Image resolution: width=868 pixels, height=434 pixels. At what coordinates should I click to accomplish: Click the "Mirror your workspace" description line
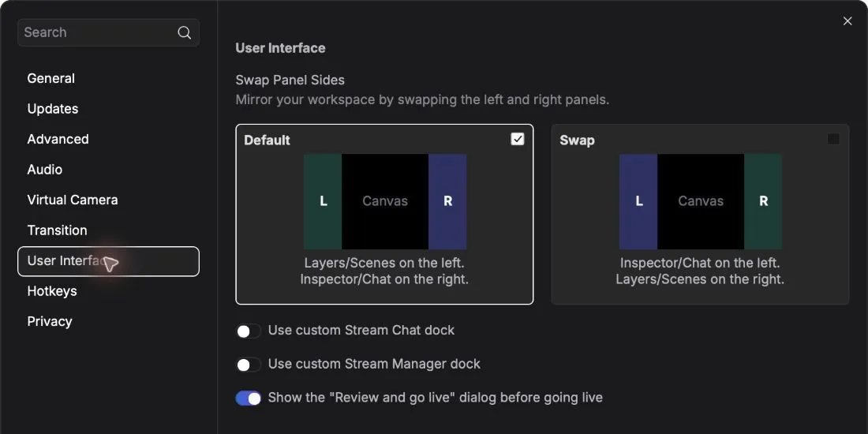tap(422, 100)
